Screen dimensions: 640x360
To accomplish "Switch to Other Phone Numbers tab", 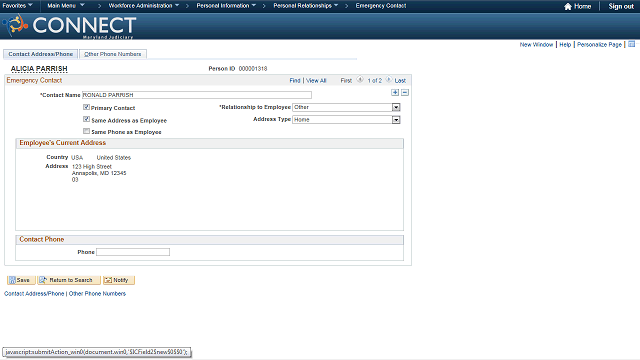I will [113, 54].
